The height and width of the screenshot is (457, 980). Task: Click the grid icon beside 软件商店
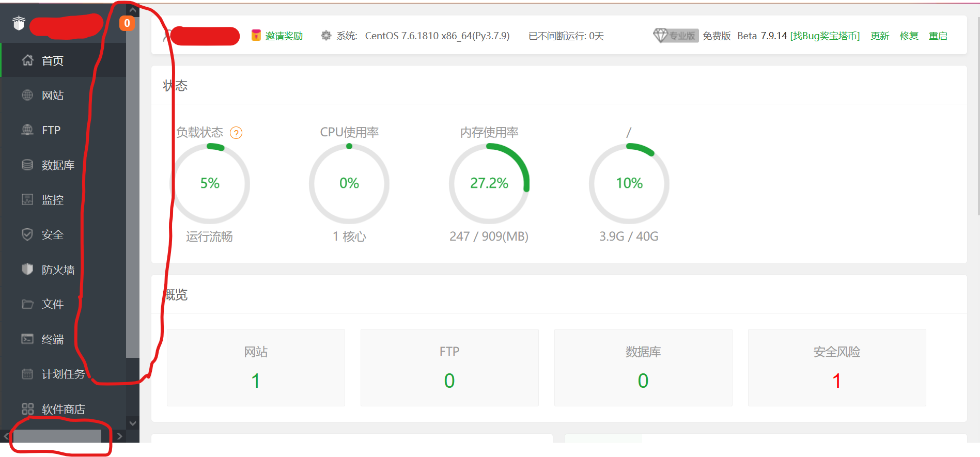coord(28,409)
